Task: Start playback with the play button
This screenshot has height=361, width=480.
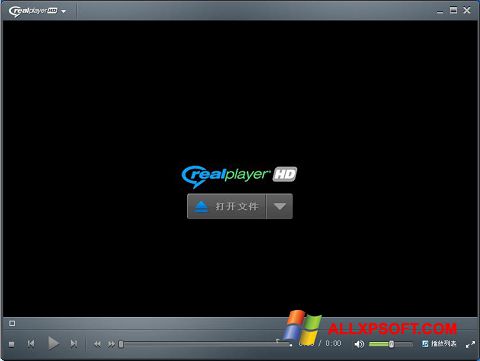Action: 53,343
